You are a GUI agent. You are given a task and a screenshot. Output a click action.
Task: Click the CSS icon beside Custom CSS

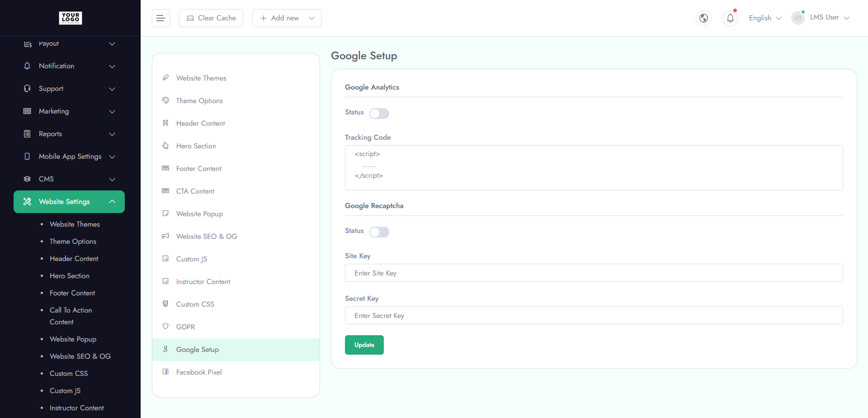[165, 304]
